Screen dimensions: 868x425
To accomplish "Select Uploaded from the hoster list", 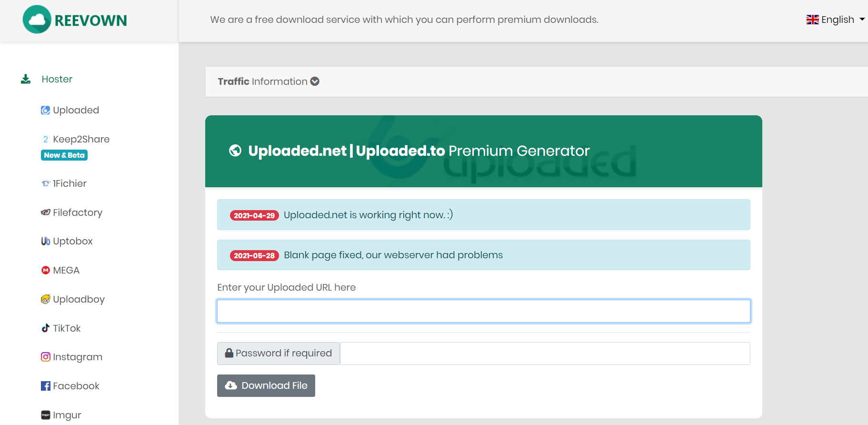I will 76,110.
